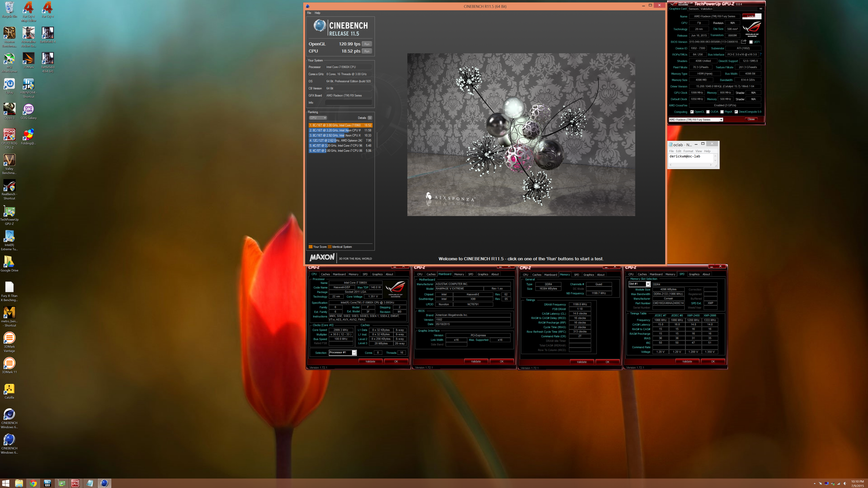Viewport: 868px width, 488px height.
Task: Launch the Far Cry 4 Map Editor shortcut
Action: point(29,12)
